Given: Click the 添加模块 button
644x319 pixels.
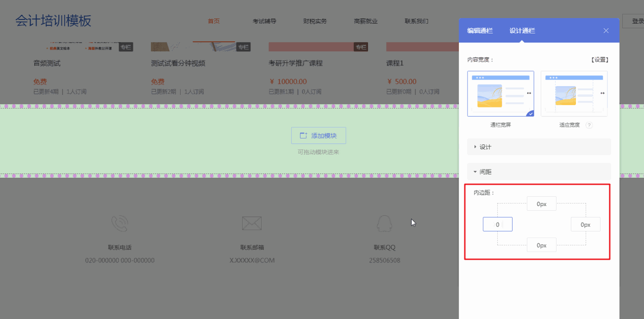Looking at the screenshot, I should coord(319,136).
